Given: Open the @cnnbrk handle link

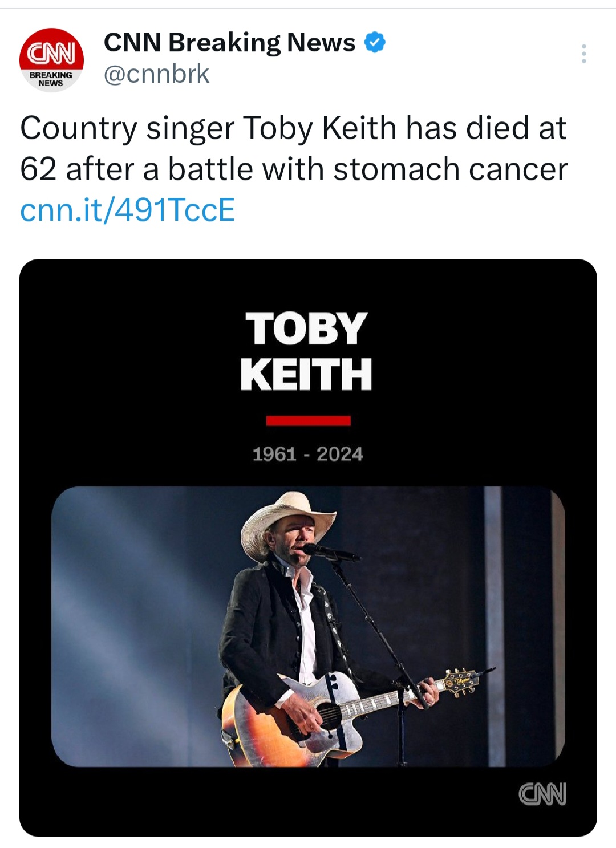Looking at the screenshot, I should pyautogui.click(x=156, y=74).
